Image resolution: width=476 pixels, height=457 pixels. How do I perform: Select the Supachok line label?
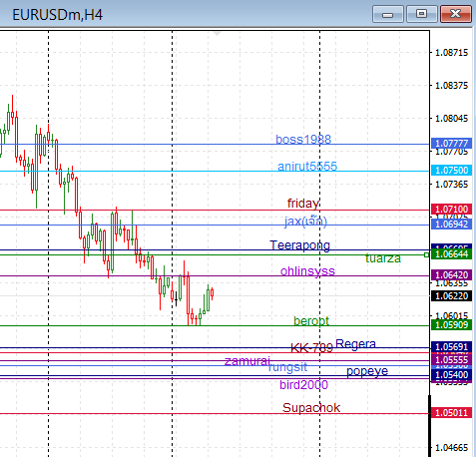311,408
